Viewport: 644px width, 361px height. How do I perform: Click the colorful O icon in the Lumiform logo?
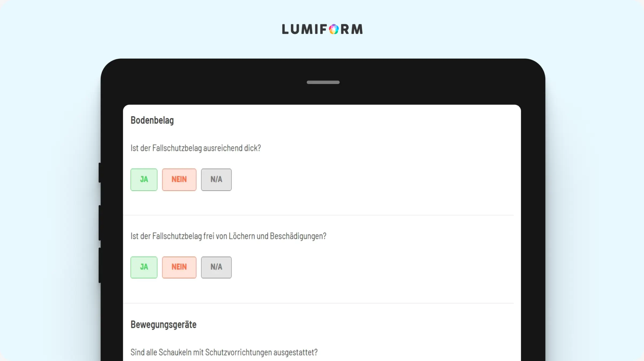(x=334, y=29)
